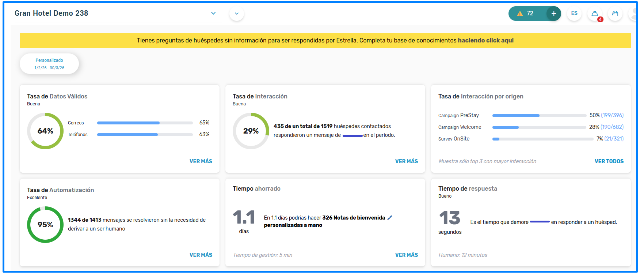
Task: Click VER MÁS in Tasa de Automatización
Action: pyautogui.click(x=201, y=255)
